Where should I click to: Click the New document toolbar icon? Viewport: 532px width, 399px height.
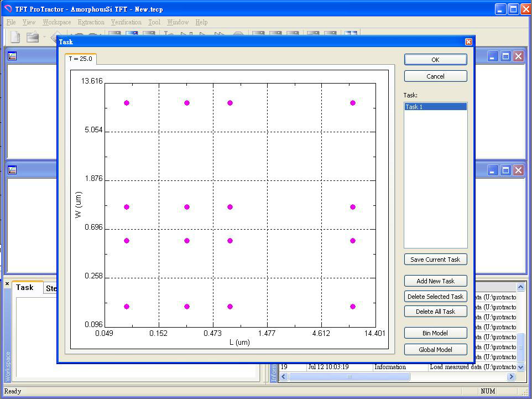[x=15, y=37]
